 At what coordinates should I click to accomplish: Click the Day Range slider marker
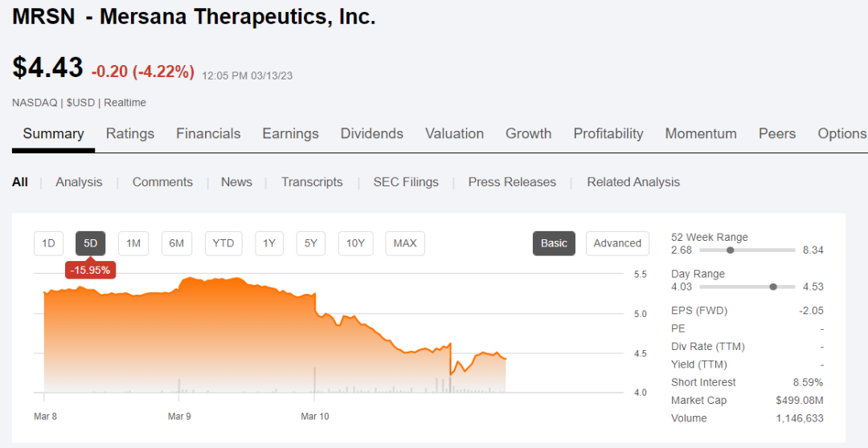(773, 287)
